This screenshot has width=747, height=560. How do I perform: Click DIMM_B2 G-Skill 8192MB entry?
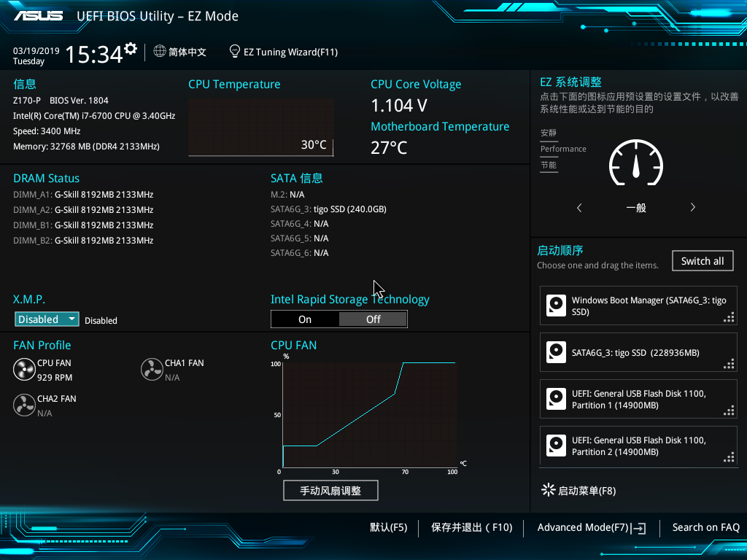(83, 241)
